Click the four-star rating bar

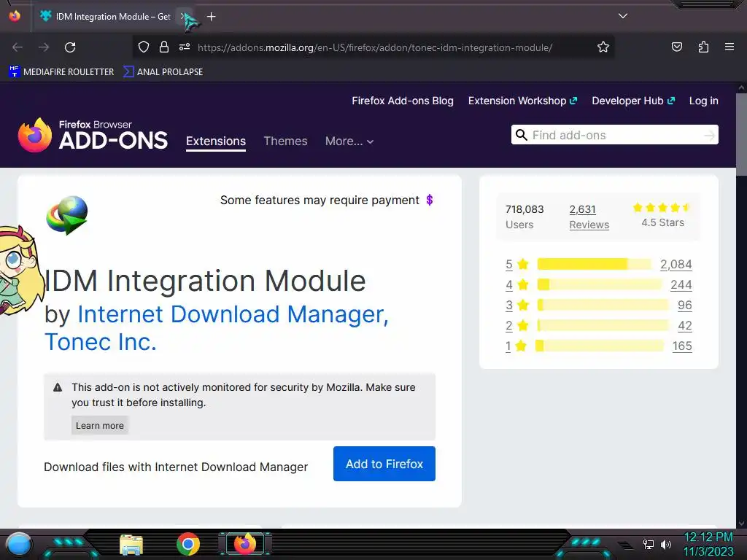[600, 285]
